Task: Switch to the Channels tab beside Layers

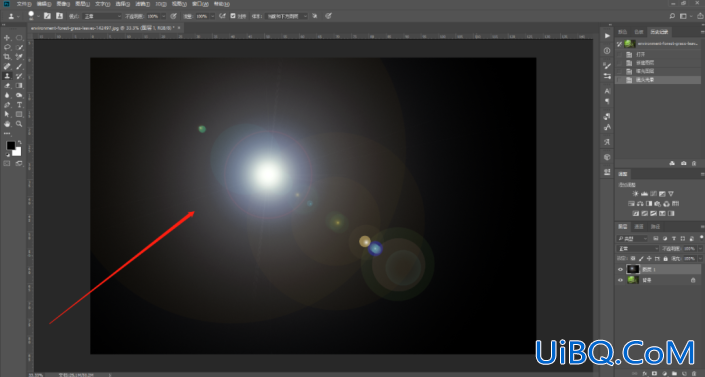Action: point(639,227)
